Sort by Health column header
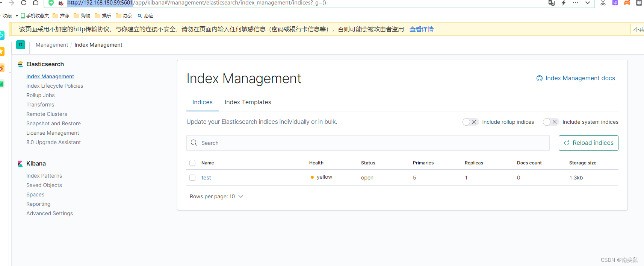 coord(316,163)
